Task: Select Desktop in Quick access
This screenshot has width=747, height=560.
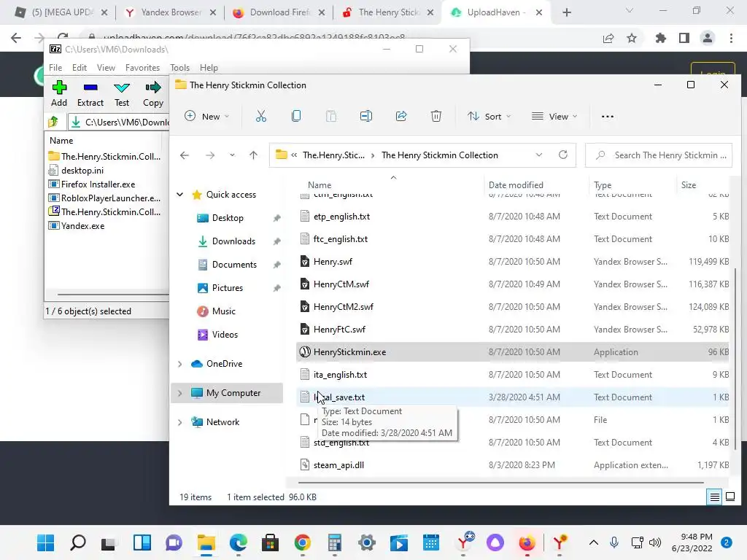Action: (x=228, y=217)
